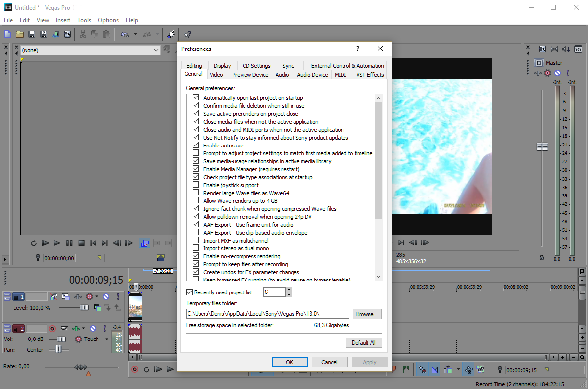Check Import MXF as multichannel
588x389 pixels.
(196, 240)
